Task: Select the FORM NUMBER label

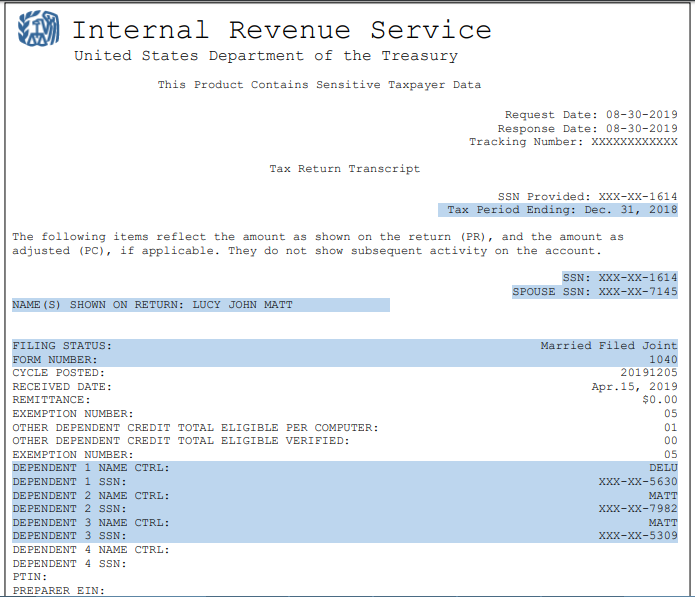Action: (x=54, y=360)
